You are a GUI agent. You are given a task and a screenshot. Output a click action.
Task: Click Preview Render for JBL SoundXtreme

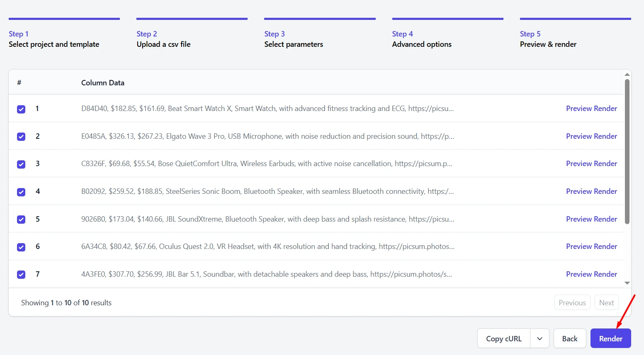[591, 219]
